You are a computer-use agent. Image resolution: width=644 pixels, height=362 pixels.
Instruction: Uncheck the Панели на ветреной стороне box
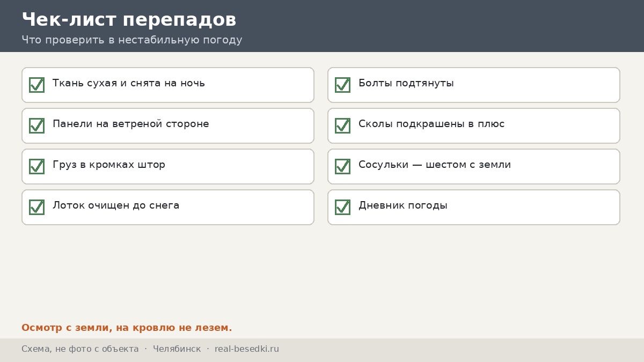(x=36, y=125)
